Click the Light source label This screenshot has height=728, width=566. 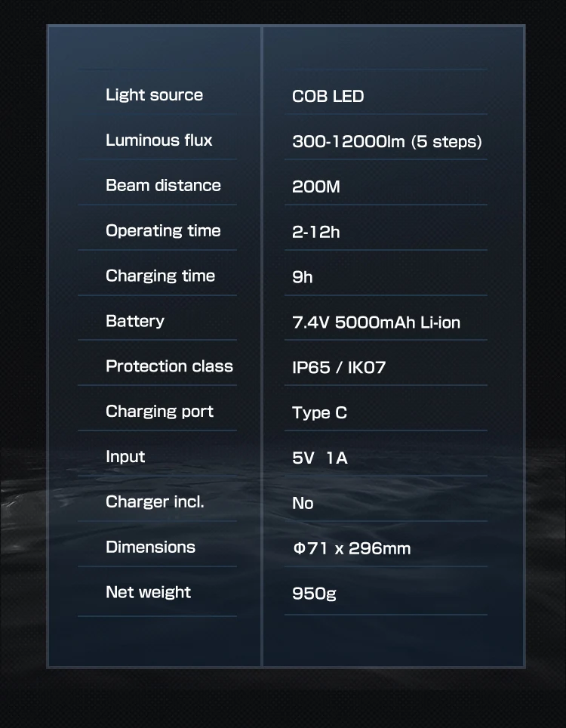154,95
